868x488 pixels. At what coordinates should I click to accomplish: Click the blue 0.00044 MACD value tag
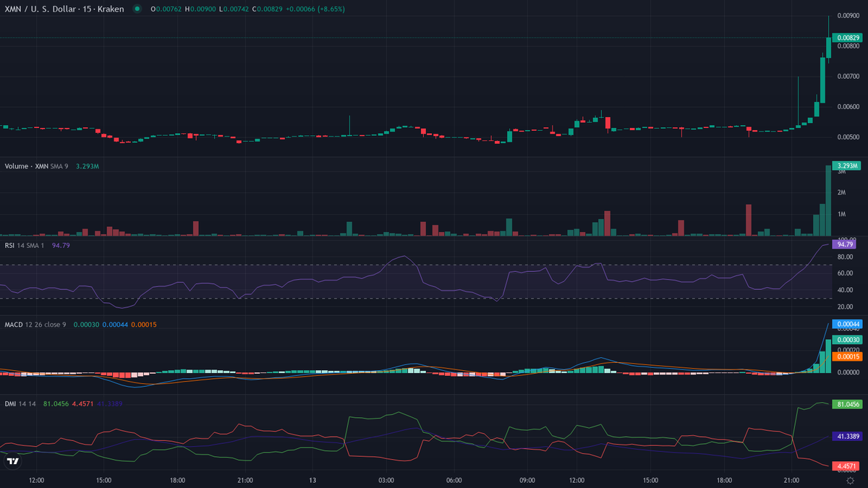tap(848, 325)
